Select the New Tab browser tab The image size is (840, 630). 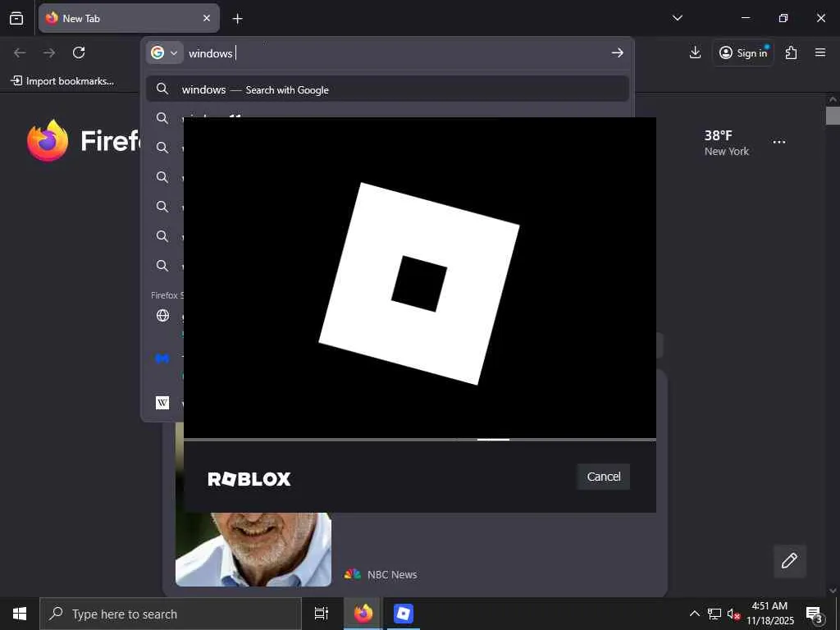click(x=129, y=18)
